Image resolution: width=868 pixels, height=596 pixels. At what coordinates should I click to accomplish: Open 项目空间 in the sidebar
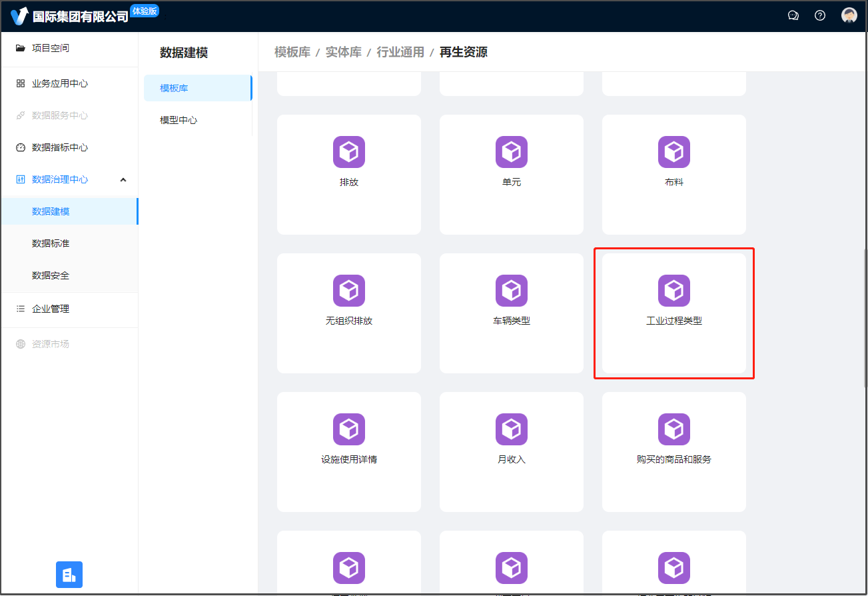[51, 48]
